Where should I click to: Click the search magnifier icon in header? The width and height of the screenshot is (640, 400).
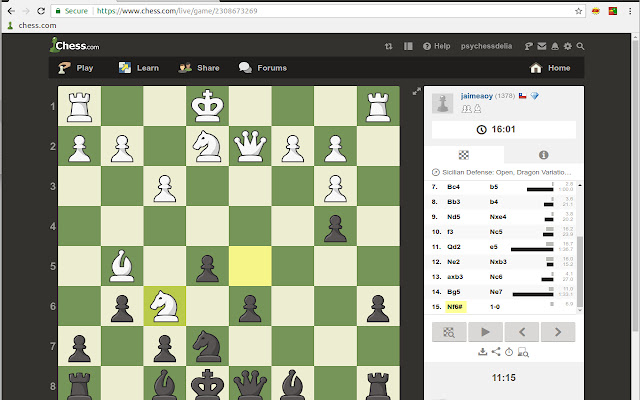coord(582,46)
